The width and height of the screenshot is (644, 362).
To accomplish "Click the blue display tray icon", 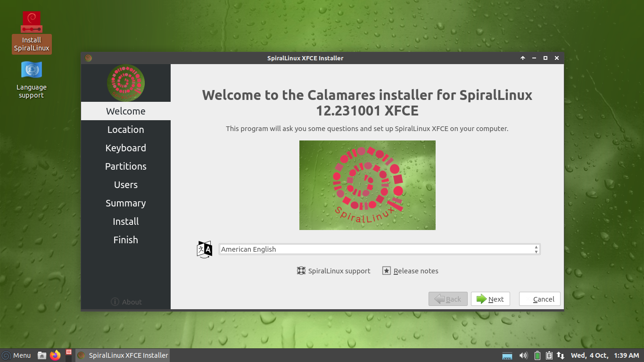I will (x=507, y=356).
